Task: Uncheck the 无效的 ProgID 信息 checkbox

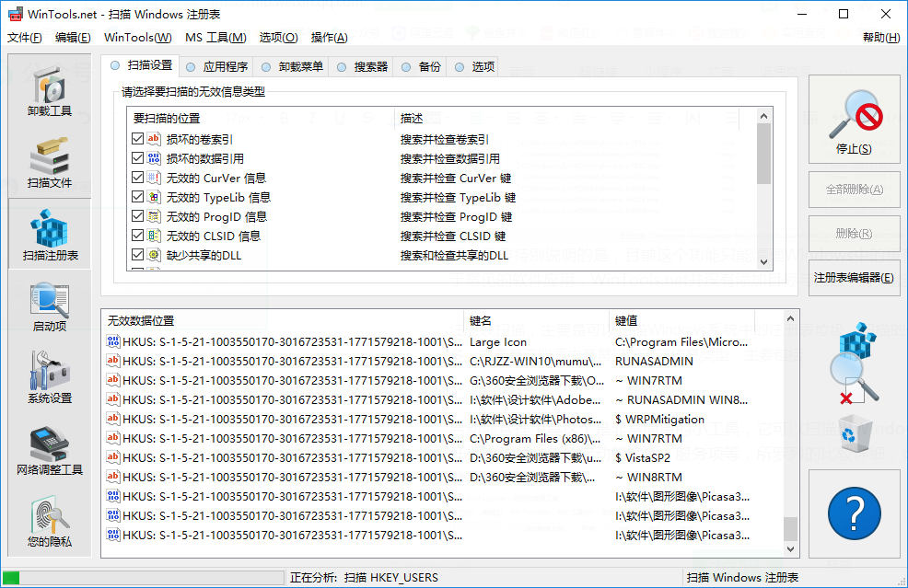Action: (137, 216)
